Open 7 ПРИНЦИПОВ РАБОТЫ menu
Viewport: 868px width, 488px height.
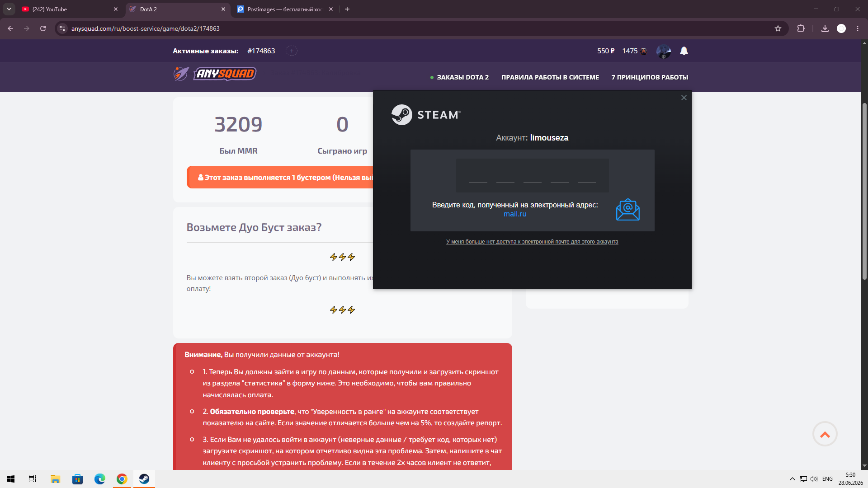[650, 77]
